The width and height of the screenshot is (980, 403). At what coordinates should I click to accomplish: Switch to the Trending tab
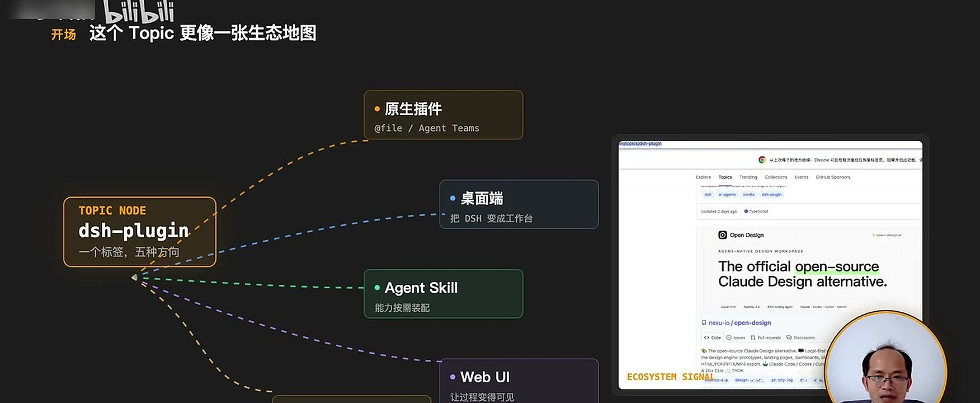[x=748, y=177]
